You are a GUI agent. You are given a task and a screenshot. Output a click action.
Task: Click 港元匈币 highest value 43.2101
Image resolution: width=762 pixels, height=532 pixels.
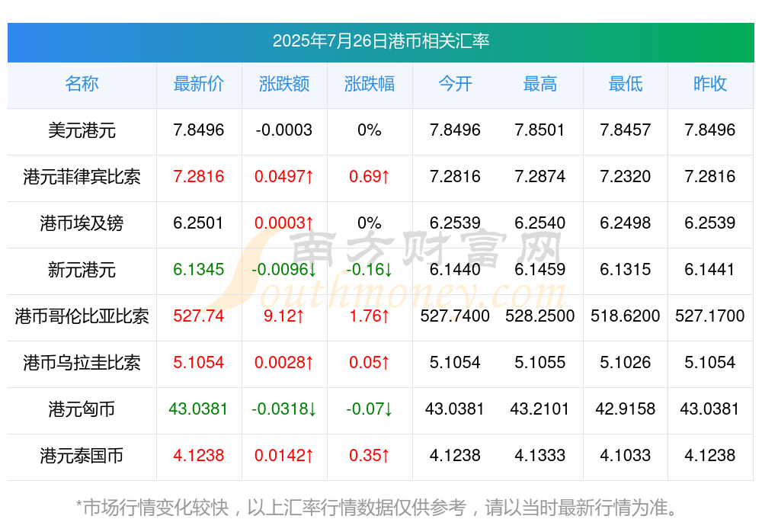coord(540,409)
